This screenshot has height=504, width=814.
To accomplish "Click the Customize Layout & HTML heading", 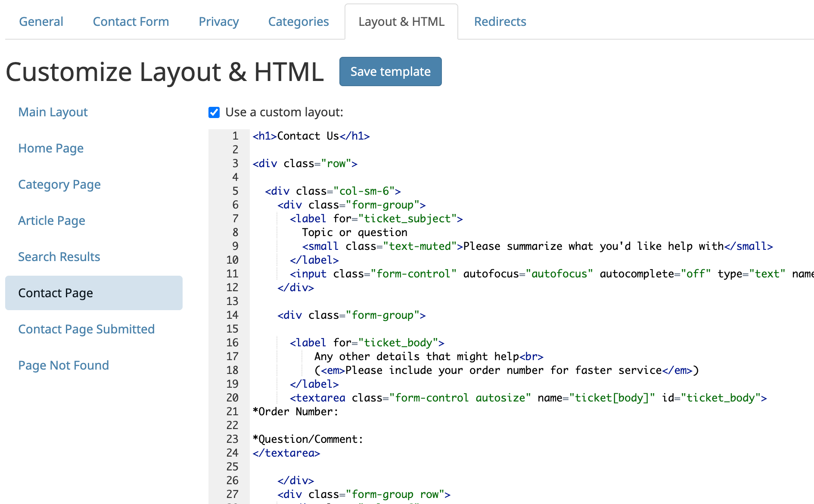I will pos(165,72).
